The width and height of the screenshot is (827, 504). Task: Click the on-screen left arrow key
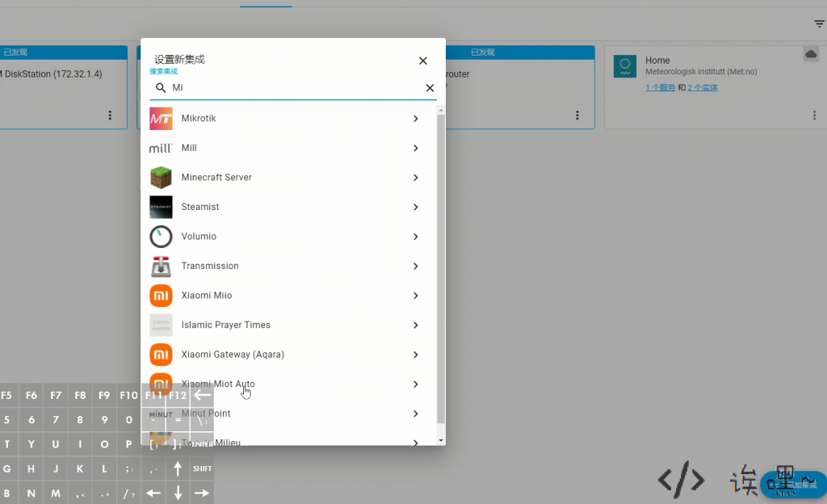point(153,493)
